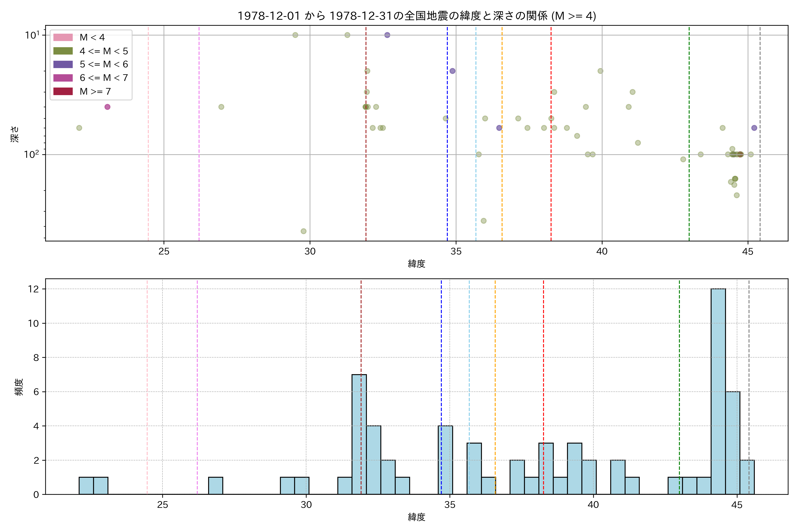Click the magenta data point in the scatter plot
This screenshot has width=798, height=532.
coord(107,107)
